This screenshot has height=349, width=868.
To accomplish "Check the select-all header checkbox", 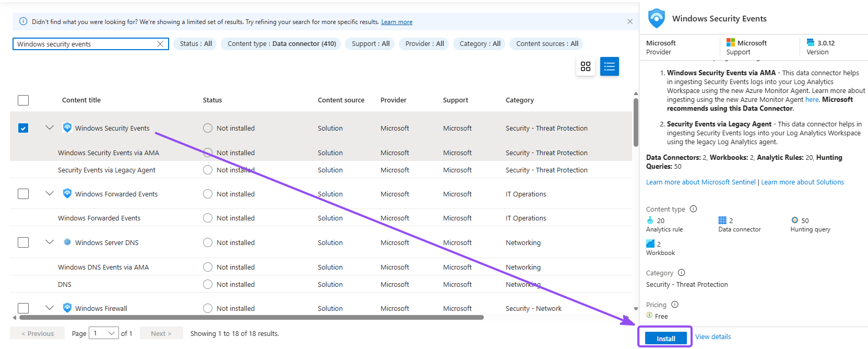I will pos(23,100).
